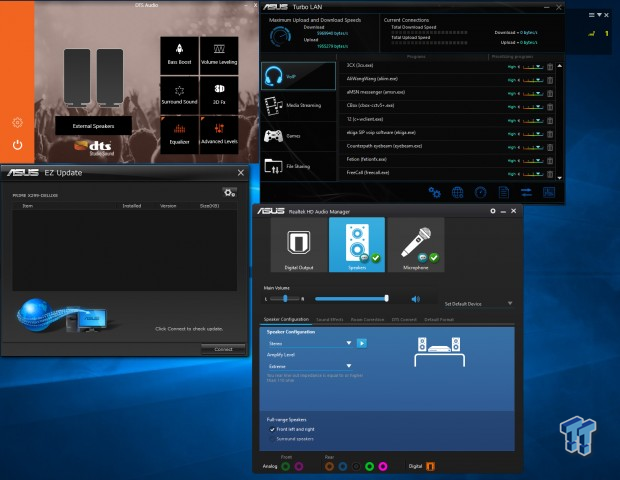This screenshot has width=620, height=480.
Task: Click the External Speakers button
Action: pyautogui.click(x=93, y=126)
